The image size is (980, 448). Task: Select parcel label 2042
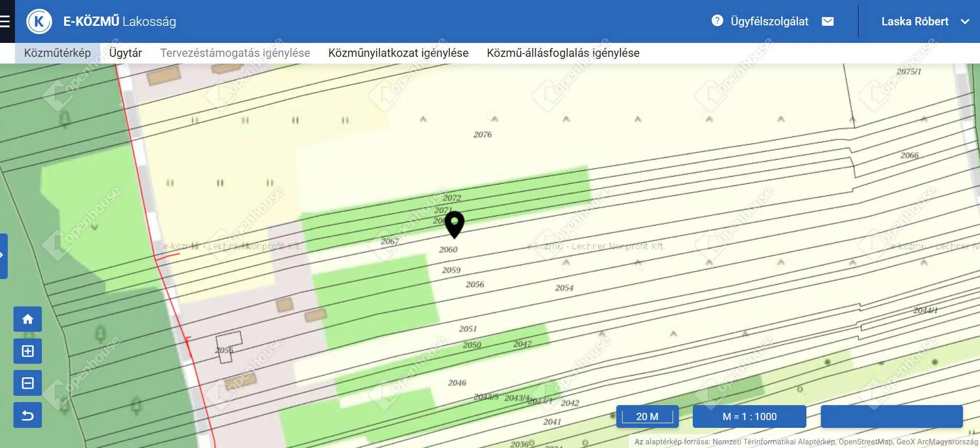pos(570,403)
